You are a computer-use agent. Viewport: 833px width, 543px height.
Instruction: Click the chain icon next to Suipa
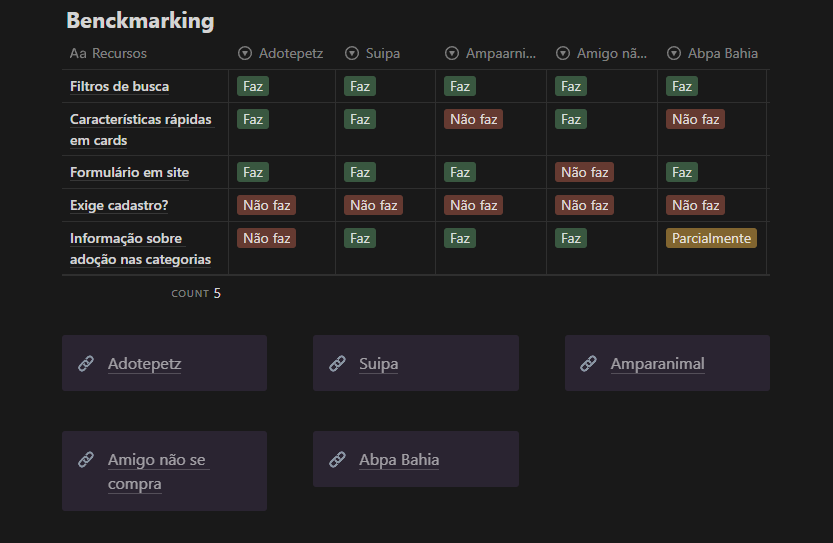[337, 363]
